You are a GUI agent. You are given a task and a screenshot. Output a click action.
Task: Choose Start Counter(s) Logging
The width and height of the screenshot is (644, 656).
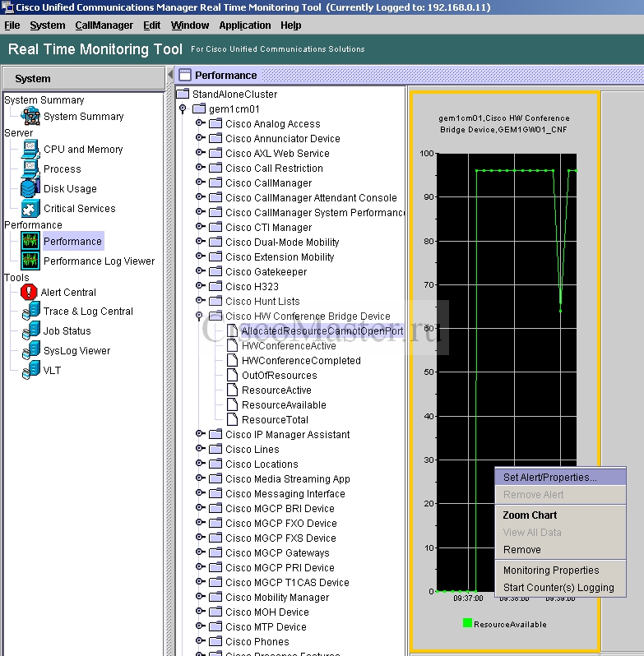pos(560,588)
